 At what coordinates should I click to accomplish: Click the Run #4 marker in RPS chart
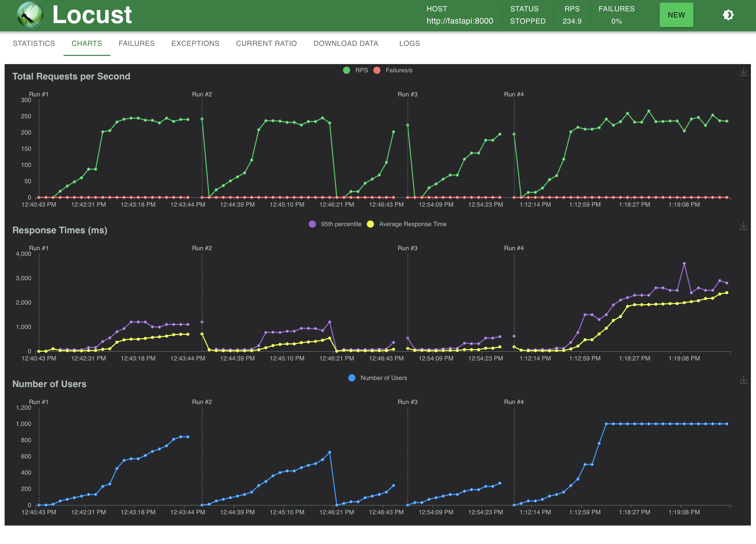pyautogui.click(x=514, y=94)
